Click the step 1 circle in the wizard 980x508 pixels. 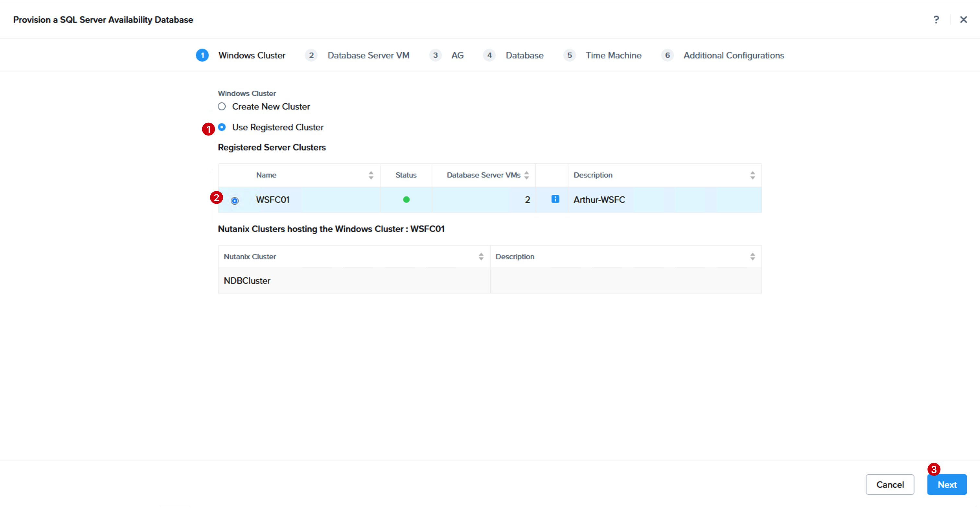[x=202, y=55]
